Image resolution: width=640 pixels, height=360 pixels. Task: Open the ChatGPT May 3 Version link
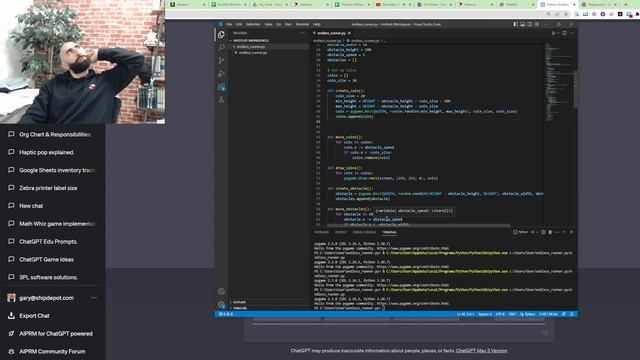click(x=481, y=351)
